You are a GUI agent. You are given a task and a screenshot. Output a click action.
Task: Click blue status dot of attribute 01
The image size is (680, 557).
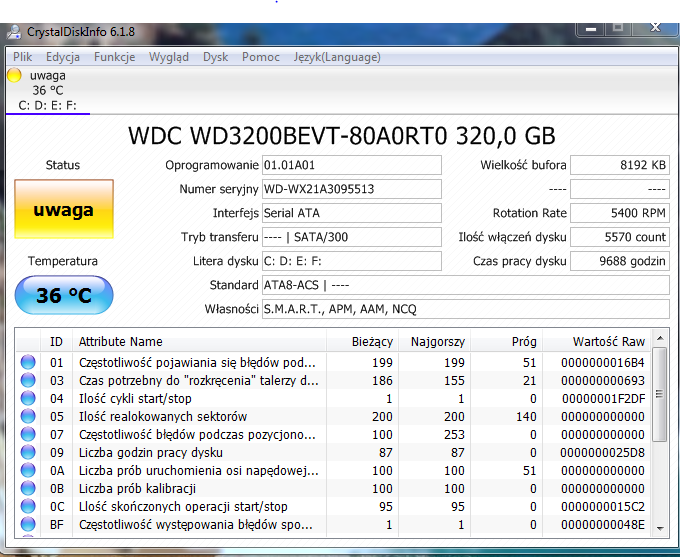coord(28,362)
